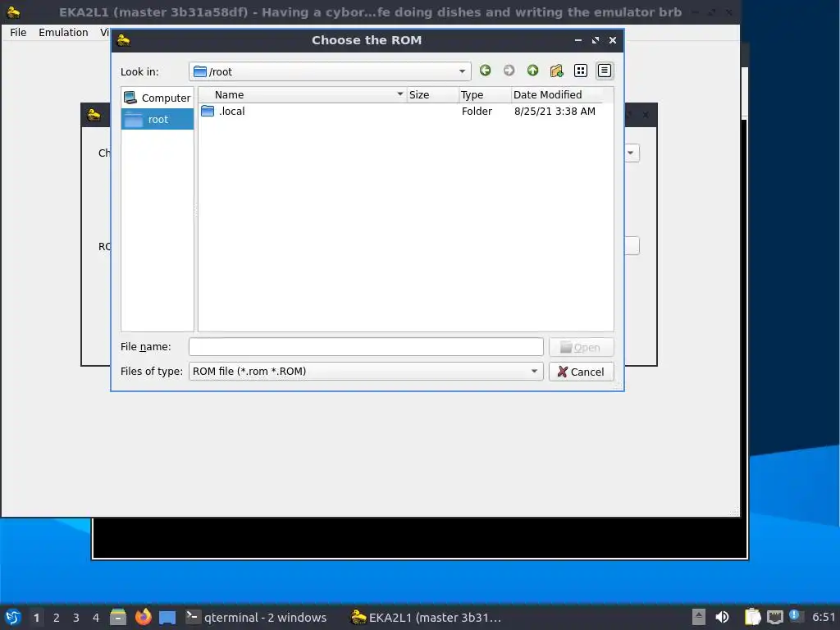Minimize the Choose the ROM dialog

578,40
